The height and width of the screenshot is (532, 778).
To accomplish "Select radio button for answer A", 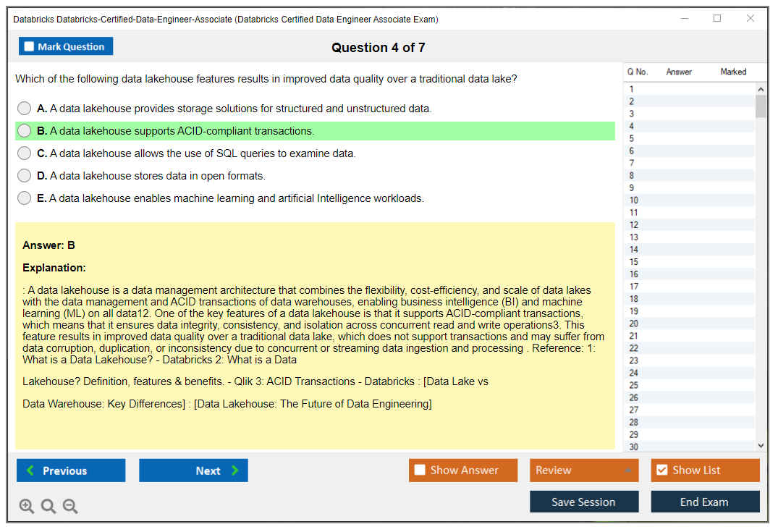I will pos(24,108).
